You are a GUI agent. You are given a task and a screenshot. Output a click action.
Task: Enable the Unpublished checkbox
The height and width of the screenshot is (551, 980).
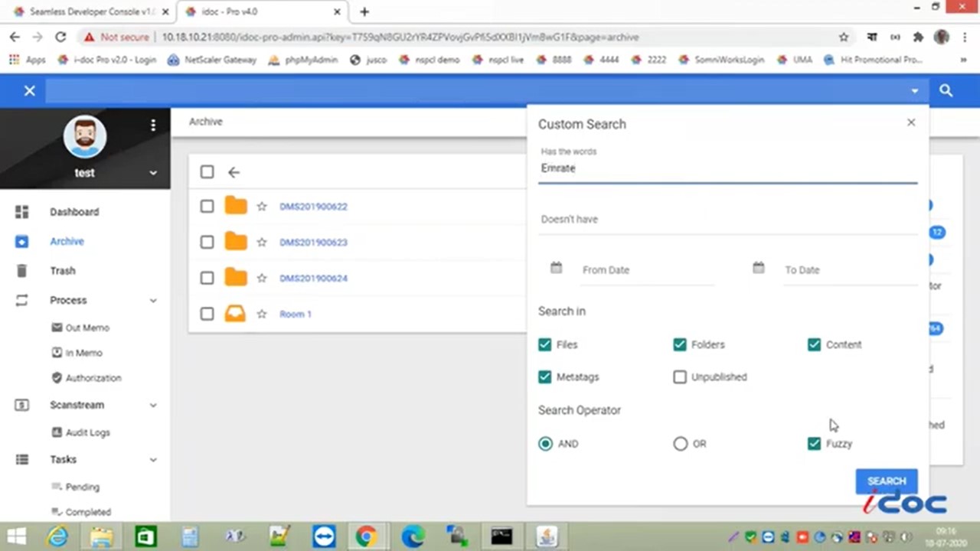point(680,377)
